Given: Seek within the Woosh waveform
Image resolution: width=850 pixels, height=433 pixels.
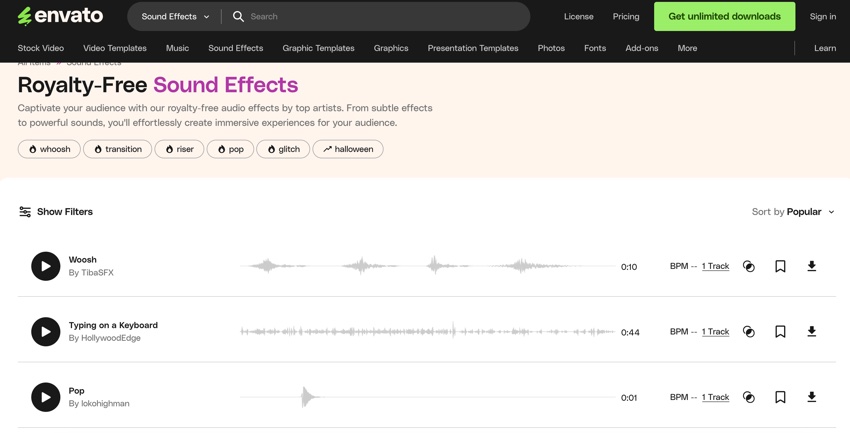Looking at the screenshot, I should pos(428,266).
